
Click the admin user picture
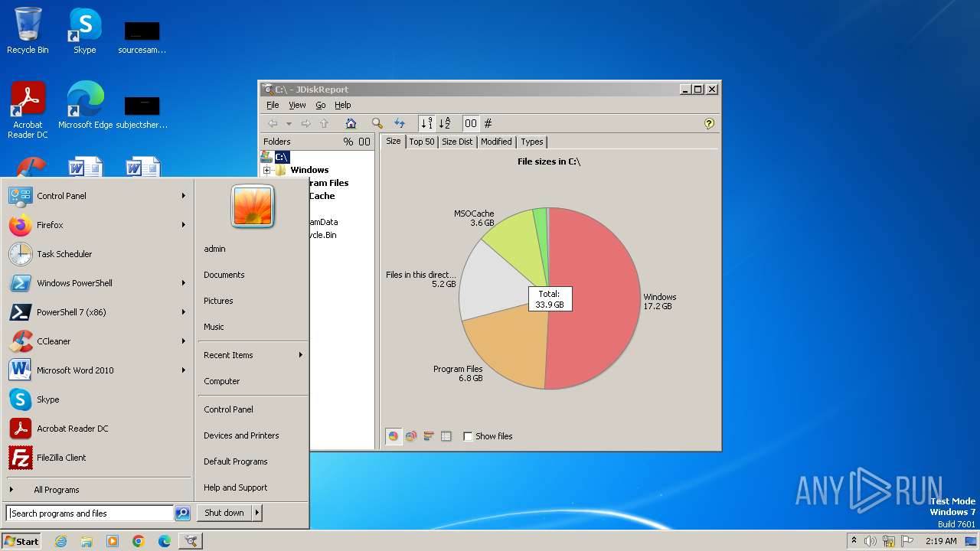pos(253,206)
